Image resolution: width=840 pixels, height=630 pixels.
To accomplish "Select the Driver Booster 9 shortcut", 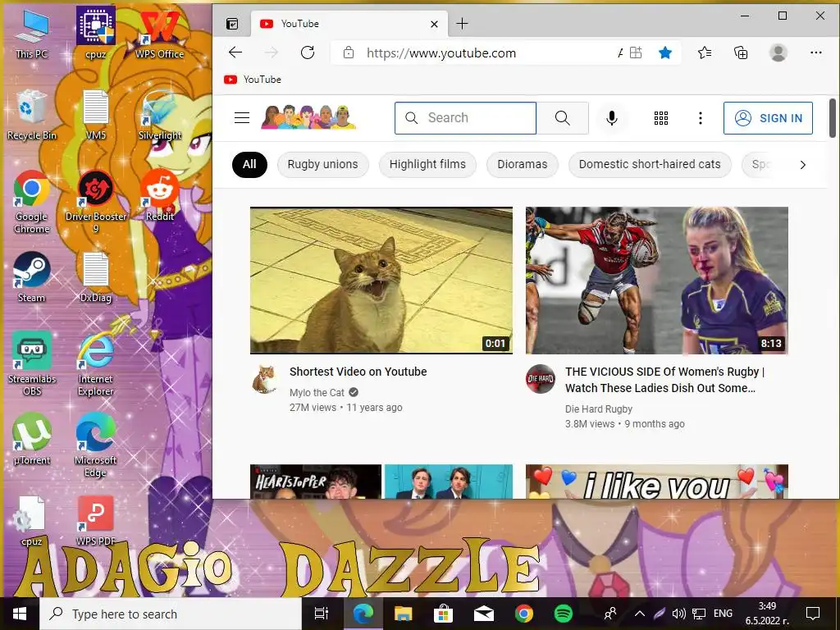I will point(96,203).
